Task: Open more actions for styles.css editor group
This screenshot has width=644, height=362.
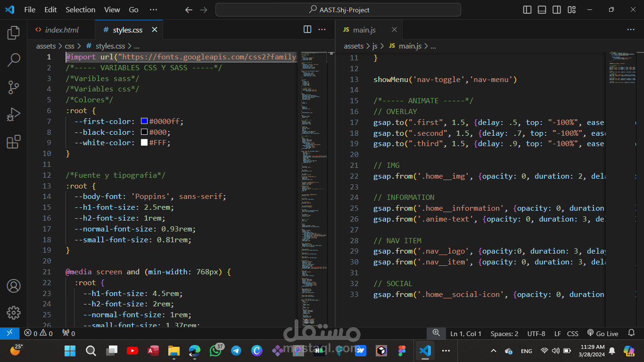Action: [322, 29]
